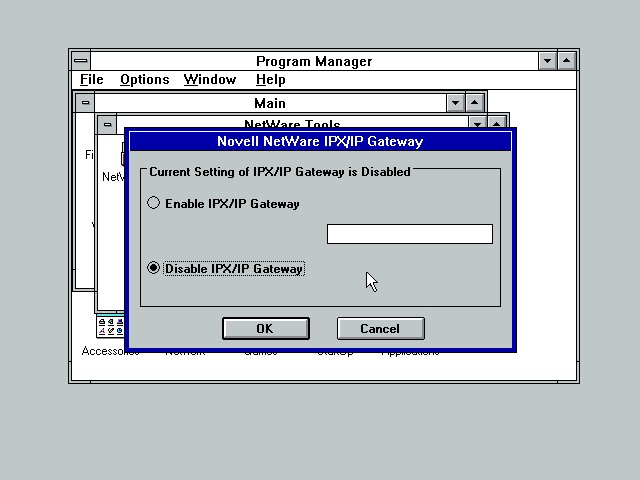Minimize the Program Manager window

click(548, 61)
